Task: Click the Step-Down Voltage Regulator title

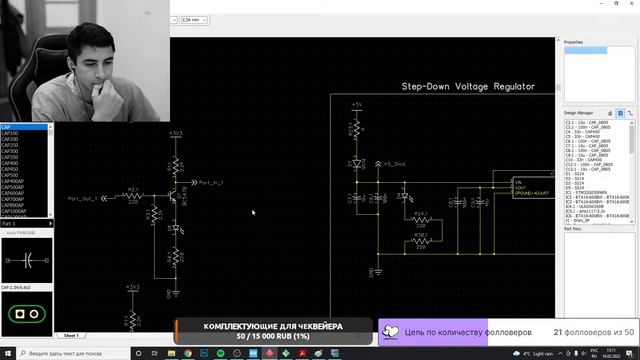Action: [x=468, y=87]
